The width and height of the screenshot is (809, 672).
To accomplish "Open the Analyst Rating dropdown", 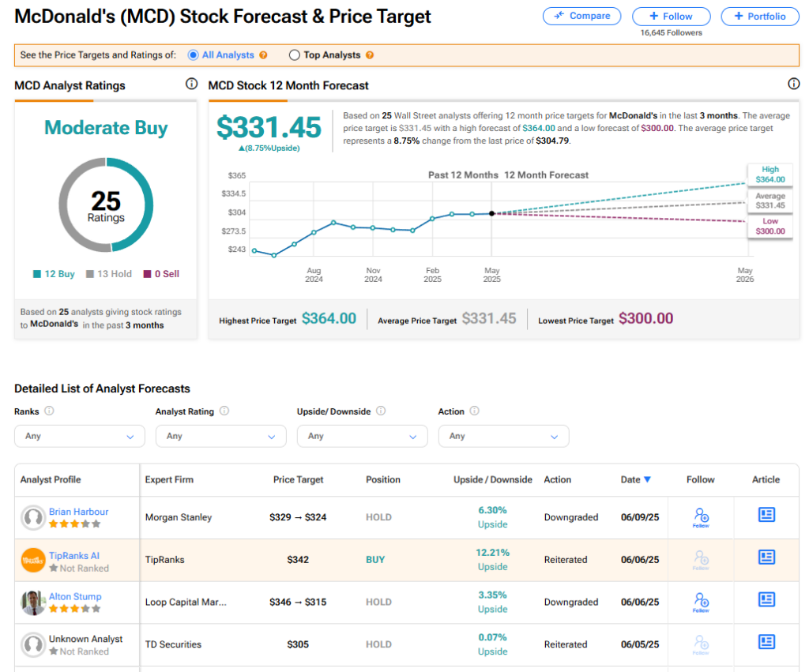I will (x=221, y=437).
